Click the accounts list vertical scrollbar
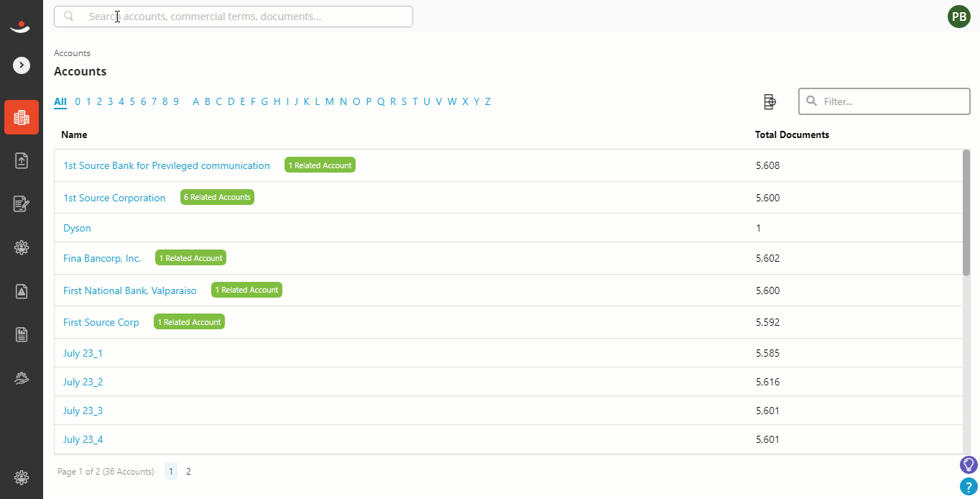 click(966, 212)
